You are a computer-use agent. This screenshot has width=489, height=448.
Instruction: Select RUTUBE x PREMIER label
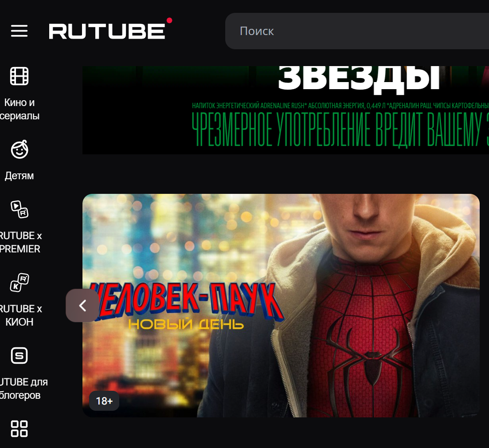pyautogui.click(x=20, y=242)
